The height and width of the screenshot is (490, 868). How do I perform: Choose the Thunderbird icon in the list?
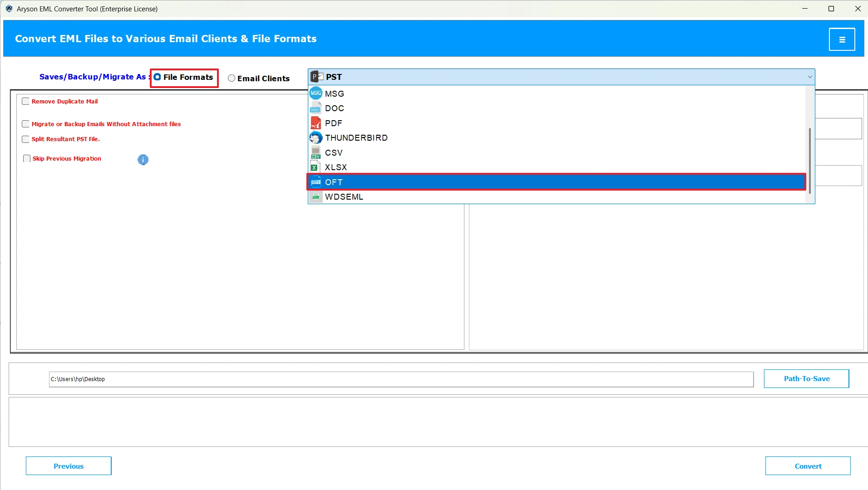(316, 137)
